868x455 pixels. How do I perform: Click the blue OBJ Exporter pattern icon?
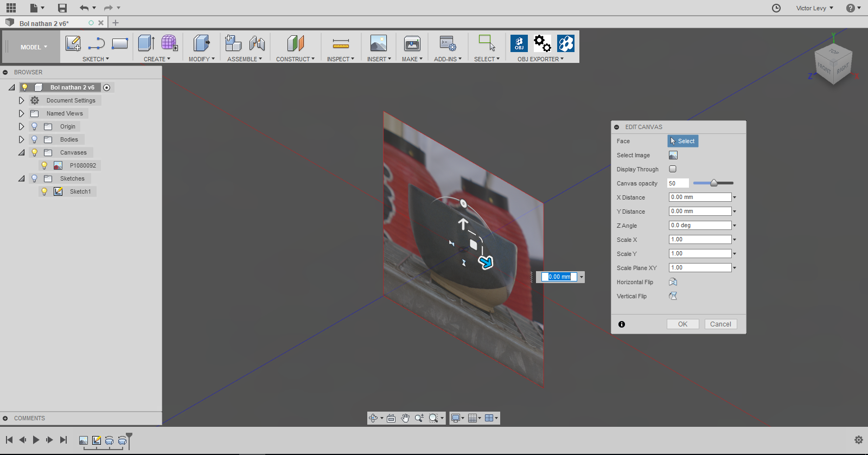566,43
